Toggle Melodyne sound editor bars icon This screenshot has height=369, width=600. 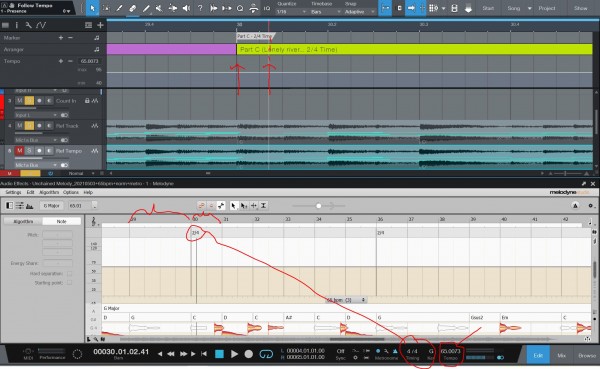(20, 206)
